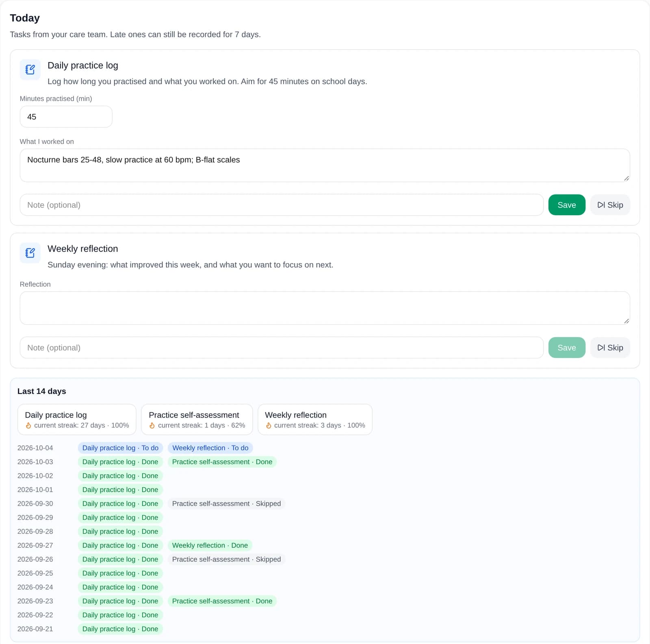Click resize handle of What I worked on textarea
650x644 pixels.
point(626,178)
